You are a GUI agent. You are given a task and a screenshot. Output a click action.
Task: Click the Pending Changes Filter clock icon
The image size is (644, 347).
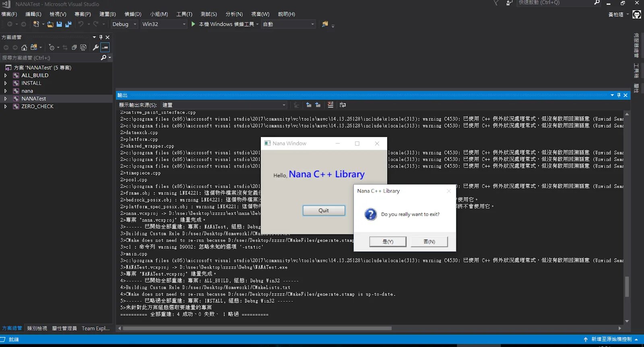click(x=52, y=48)
